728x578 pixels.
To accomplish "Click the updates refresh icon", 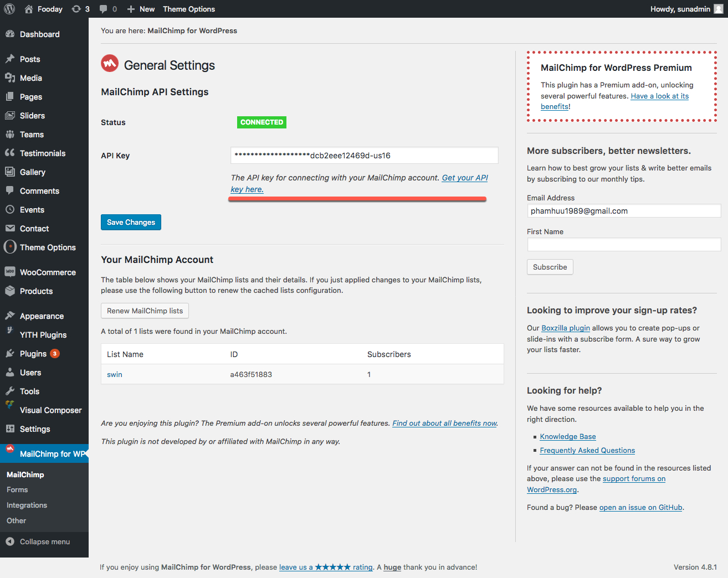I will click(x=76, y=9).
